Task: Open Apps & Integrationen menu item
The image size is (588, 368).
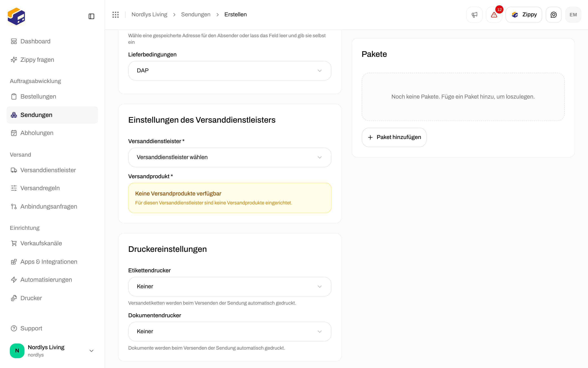Action: 52,262
